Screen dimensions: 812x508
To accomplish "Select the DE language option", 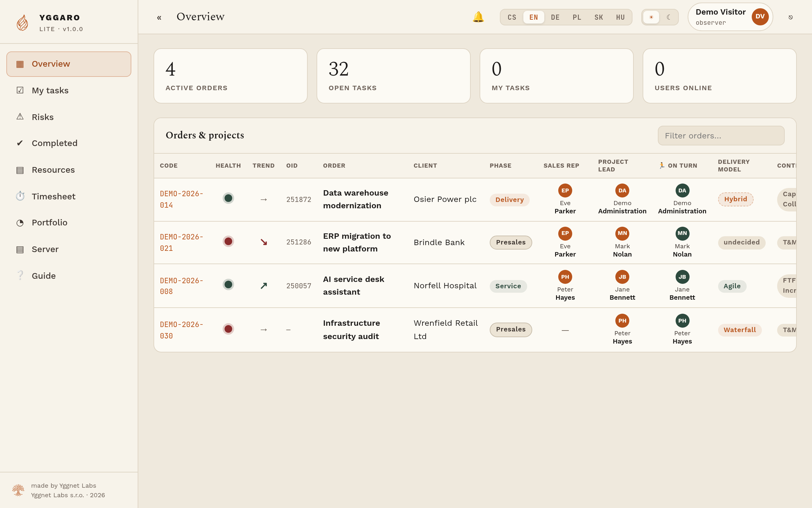I will pos(555,17).
